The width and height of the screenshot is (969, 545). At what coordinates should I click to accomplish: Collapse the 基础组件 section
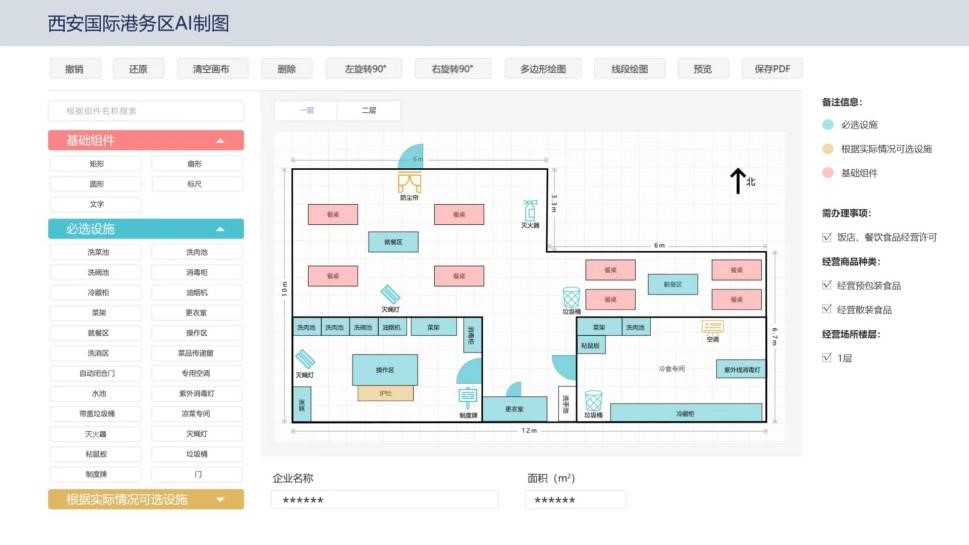click(x=220, y=141)
